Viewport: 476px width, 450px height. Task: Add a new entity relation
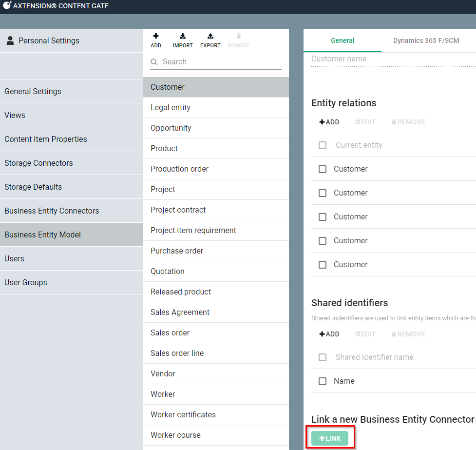pos(329,122)
